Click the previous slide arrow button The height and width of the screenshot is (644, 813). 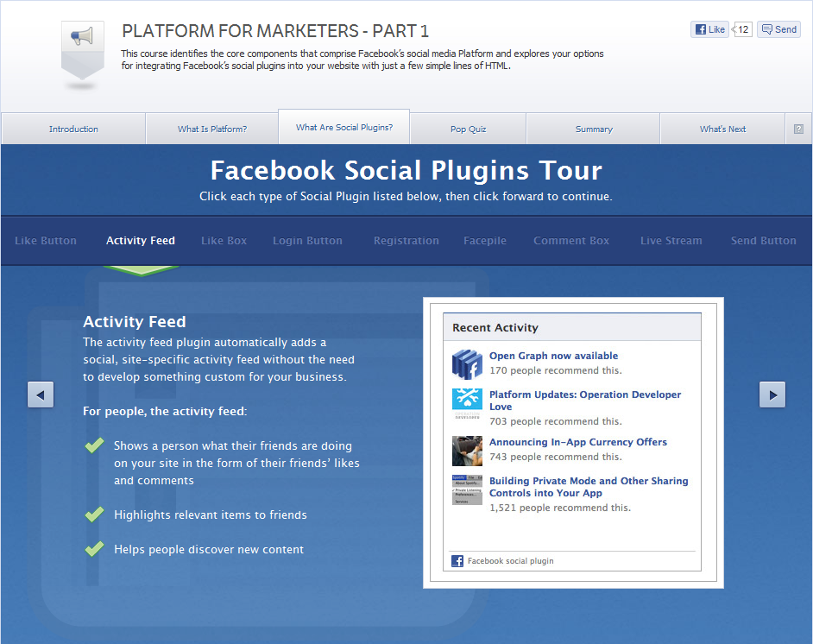click(x=41, y=395)
